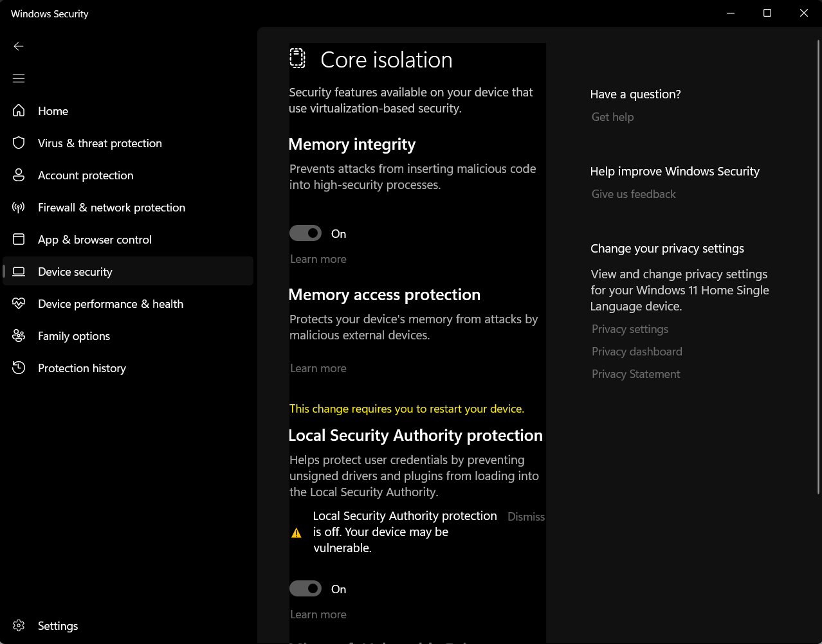Screen dimensions: 822x644
Task: Click Learn more under Memory access protection
Action: [318, 368]
